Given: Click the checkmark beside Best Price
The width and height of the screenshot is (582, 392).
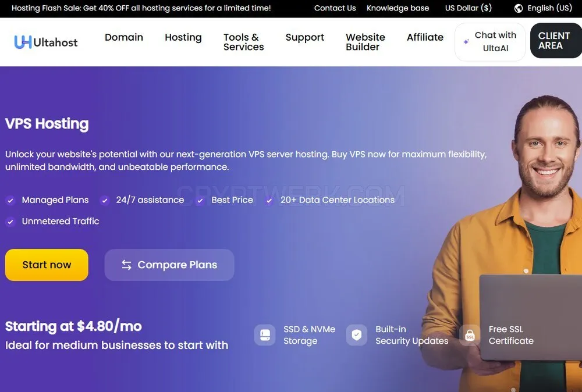Looking at the screenshot, I should click(x=200, y=201).
